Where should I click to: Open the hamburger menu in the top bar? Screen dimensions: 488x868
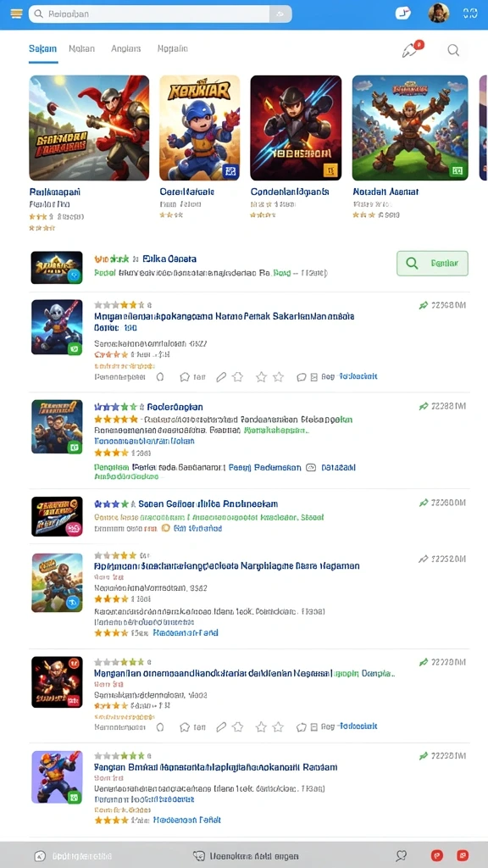point(17,14)
